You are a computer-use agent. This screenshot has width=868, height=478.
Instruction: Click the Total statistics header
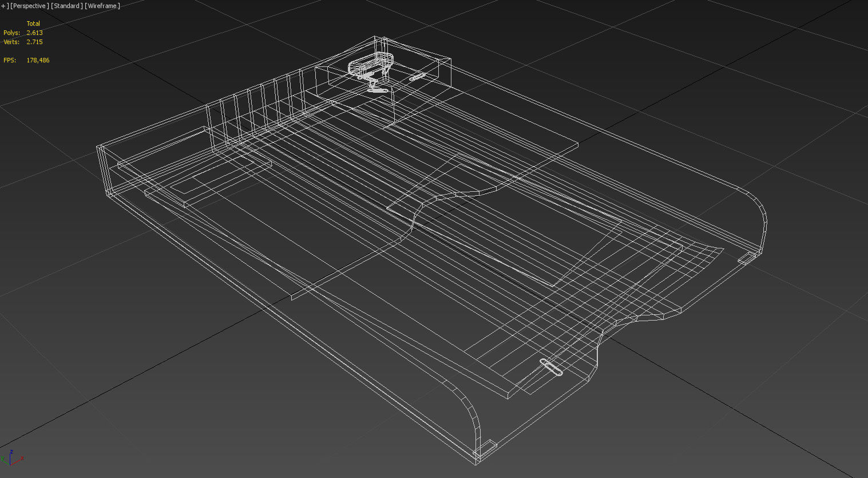click(x=33, y=23)
